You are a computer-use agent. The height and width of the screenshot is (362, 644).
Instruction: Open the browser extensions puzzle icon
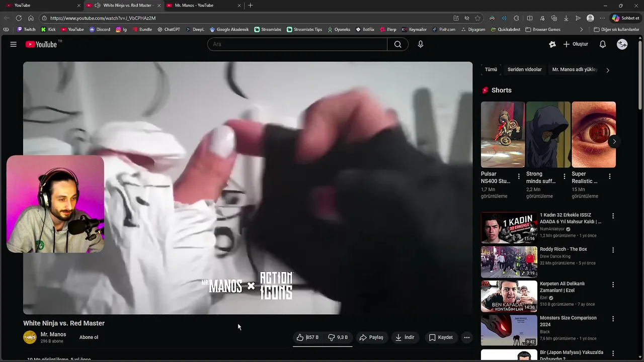coord(516,18)
